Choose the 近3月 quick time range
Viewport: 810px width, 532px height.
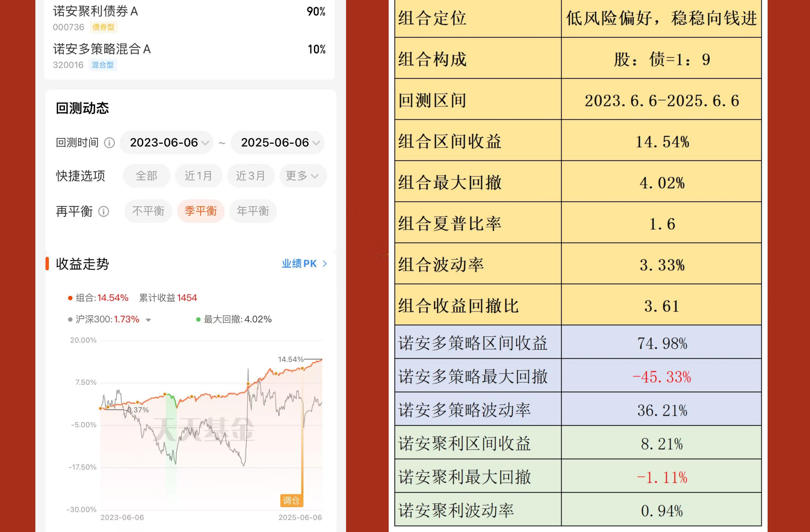(x=251, y=176)
